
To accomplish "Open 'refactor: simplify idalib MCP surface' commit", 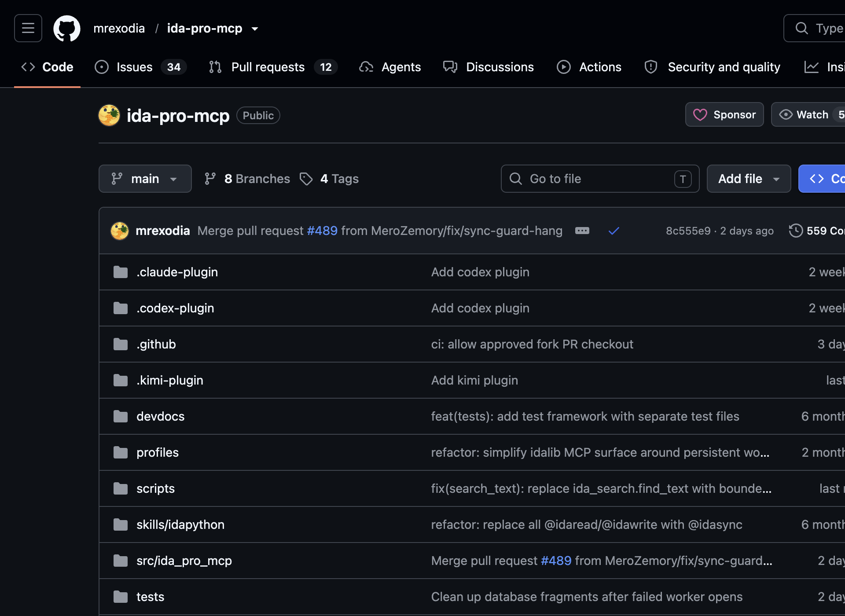I will [600, 452].
